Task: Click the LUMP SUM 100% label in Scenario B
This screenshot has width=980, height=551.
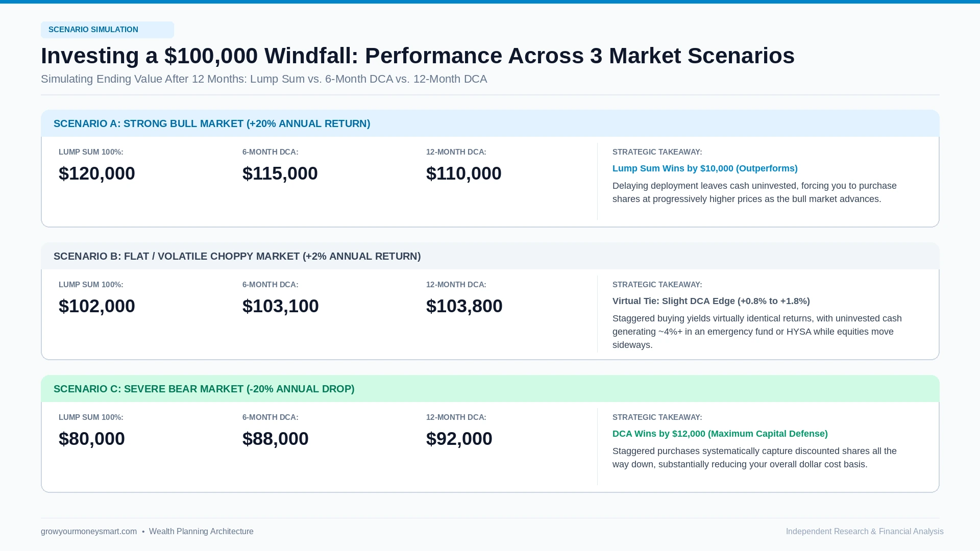Action: (x=91, y=285)
